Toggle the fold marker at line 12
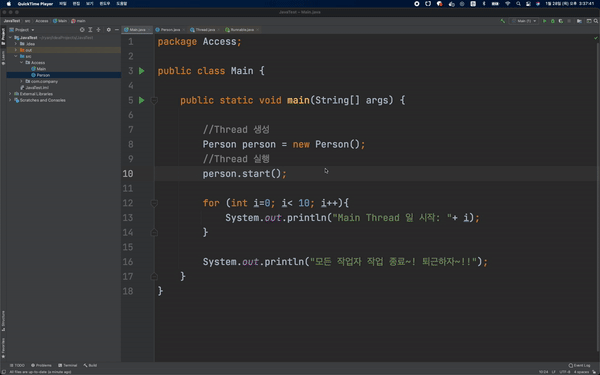The image size is (600, 375). pyautogui.click(x=154, y=203)
